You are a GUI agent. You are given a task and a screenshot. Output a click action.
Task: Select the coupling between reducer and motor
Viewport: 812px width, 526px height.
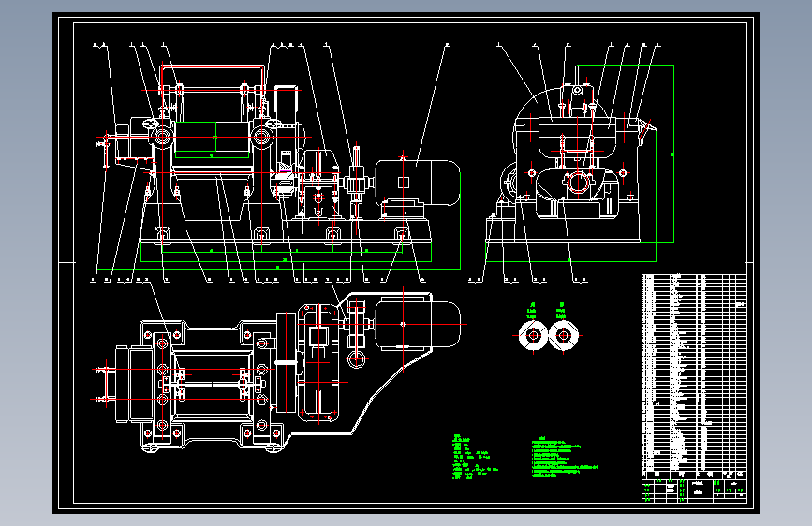pos(356,183)
